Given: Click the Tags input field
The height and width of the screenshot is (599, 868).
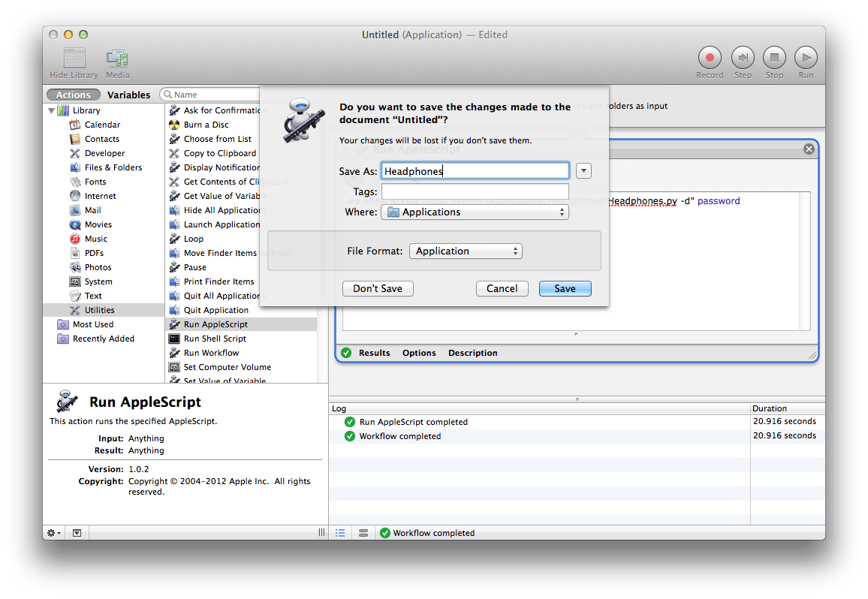Looking at the screenshot, I should 475,192.
